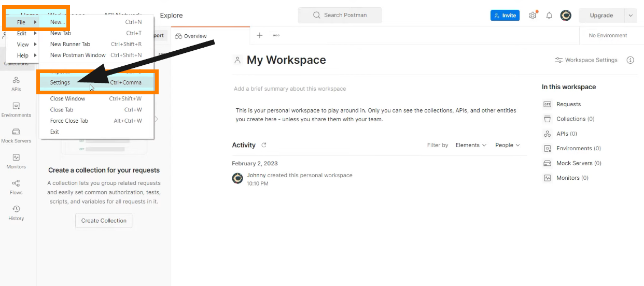Open the settings gear icon in header
The height and width of the screenshot is (286, 644).
click(x=533, y=16)
